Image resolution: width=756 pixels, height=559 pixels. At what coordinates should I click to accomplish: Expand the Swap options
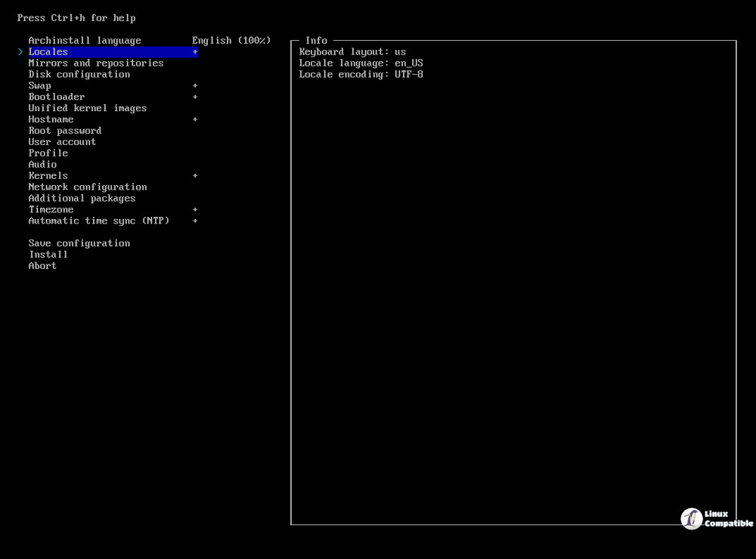point(39,85)
